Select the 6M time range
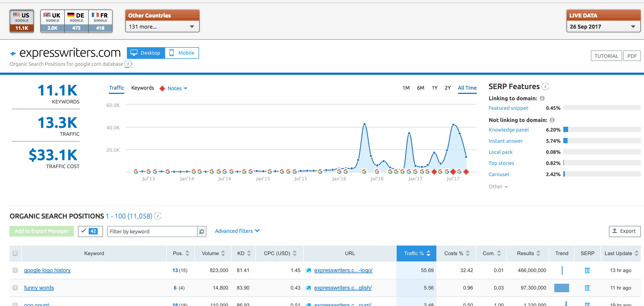This screenshot has height=306, width=644. [x=421, y=88]
